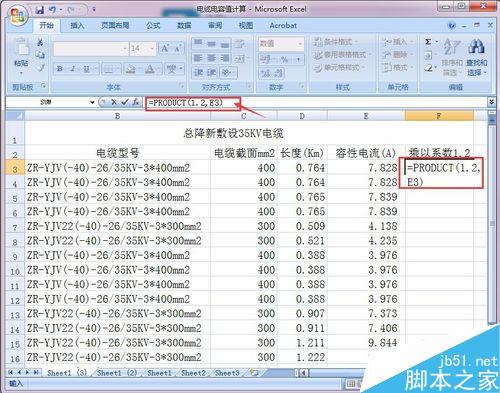The image size is (500, 393).
Task: Click the vertical scrollbar
Action: [x=491, y=223]
